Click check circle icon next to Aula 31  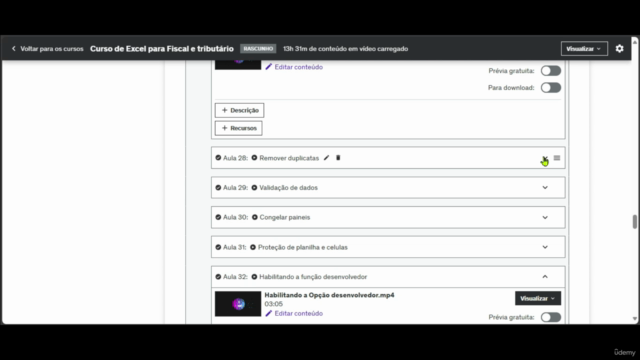point(218,247)
